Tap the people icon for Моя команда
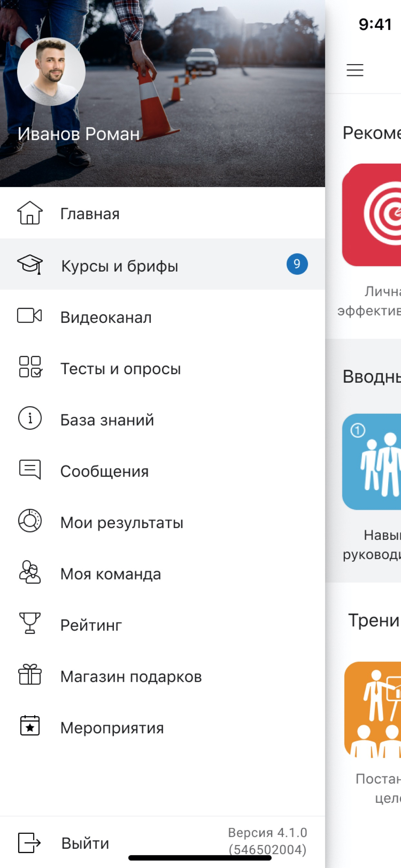 (30, 572)
